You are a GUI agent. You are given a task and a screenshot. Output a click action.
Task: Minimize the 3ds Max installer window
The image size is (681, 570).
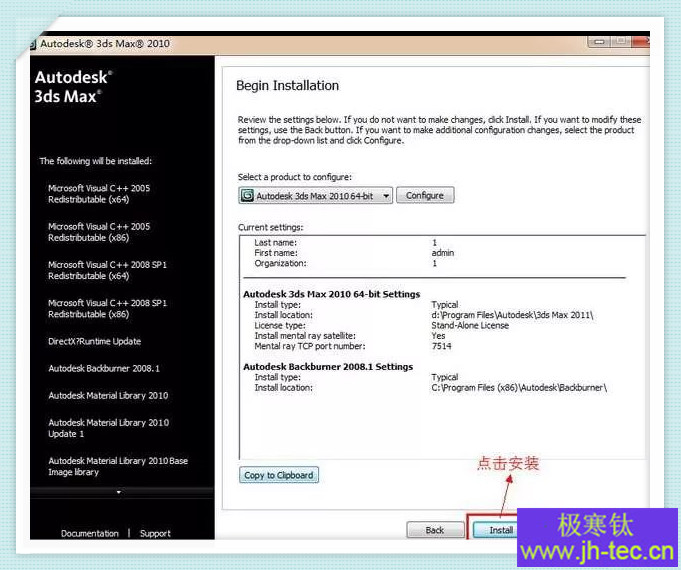point(600,42)
